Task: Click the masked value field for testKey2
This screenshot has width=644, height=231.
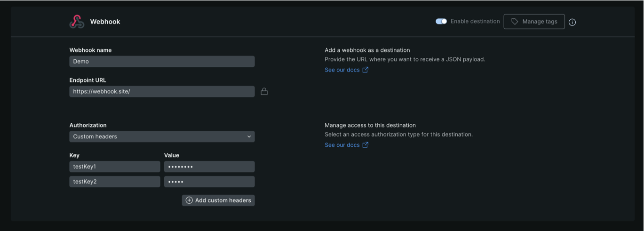Action: [209, 182]
